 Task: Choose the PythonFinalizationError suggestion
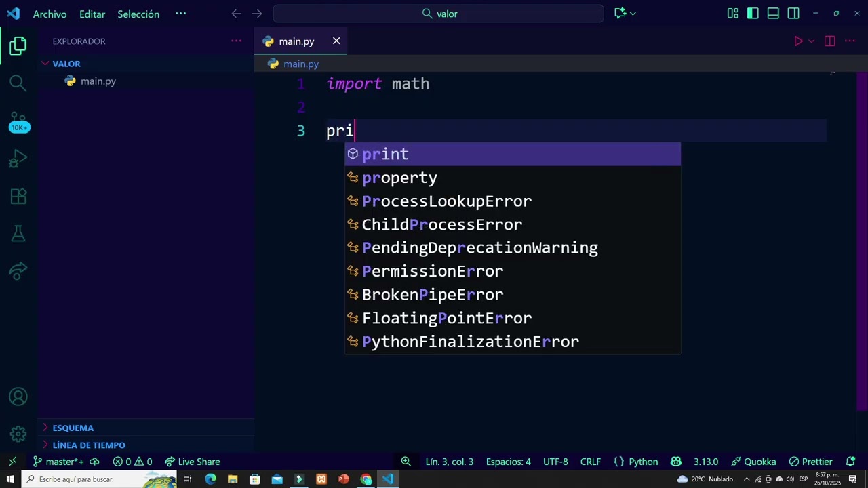point(513,342)
